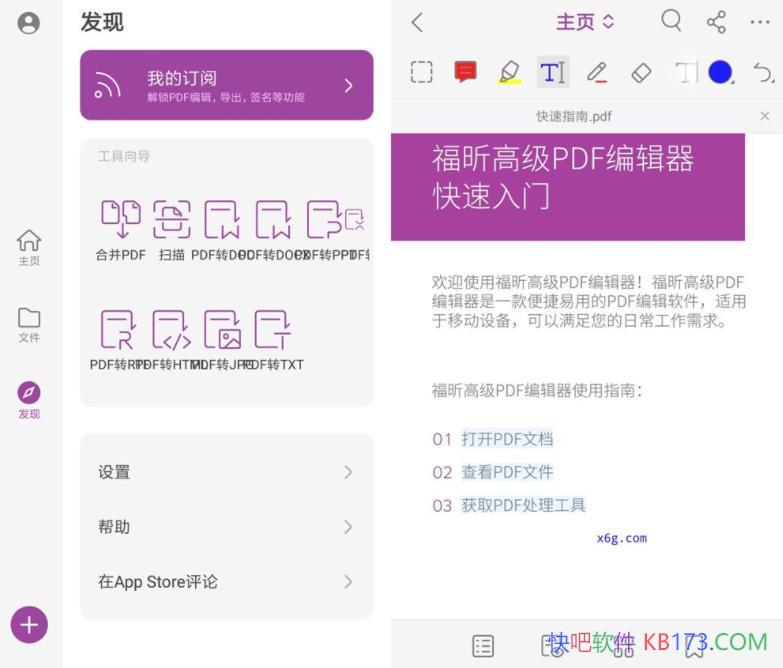Switch to the 主页 sidebar tab
This screenshot has width=783, height=668.
click(29, 247)
